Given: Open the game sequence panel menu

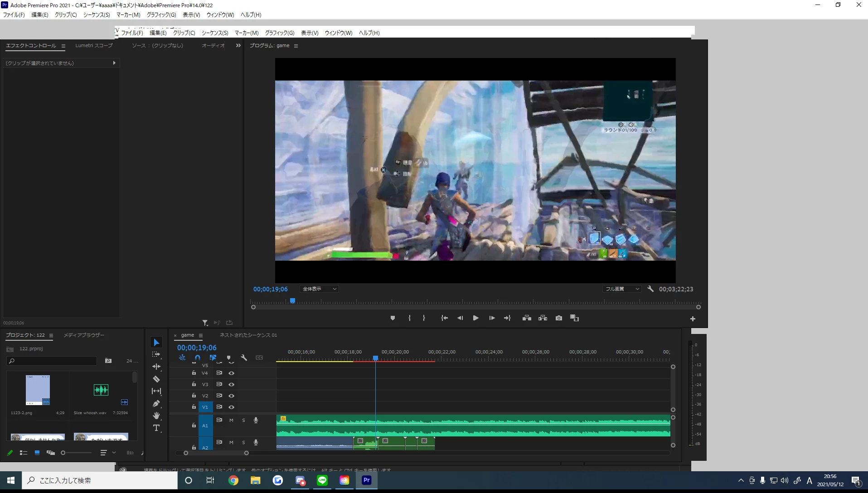Looking at the screenshot, I should pos(201,336).
